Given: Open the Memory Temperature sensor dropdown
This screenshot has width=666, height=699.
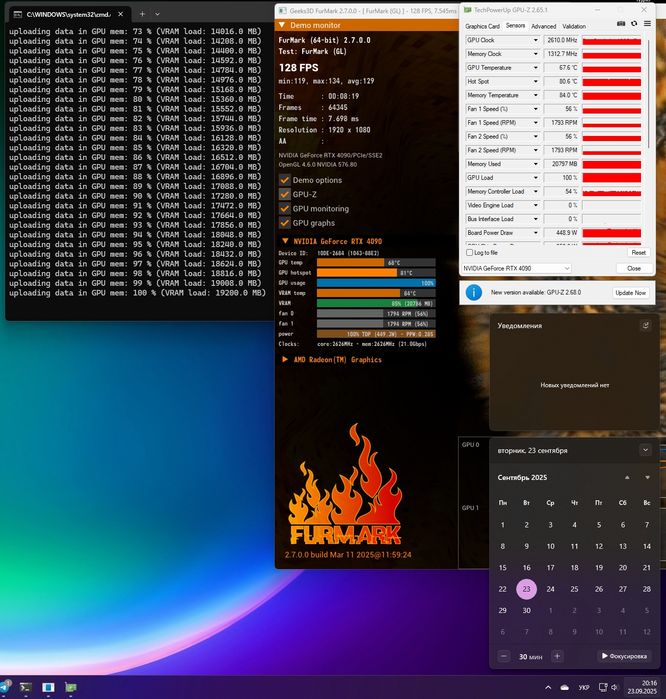Looking at the screenshot, I should coord(535,95).
